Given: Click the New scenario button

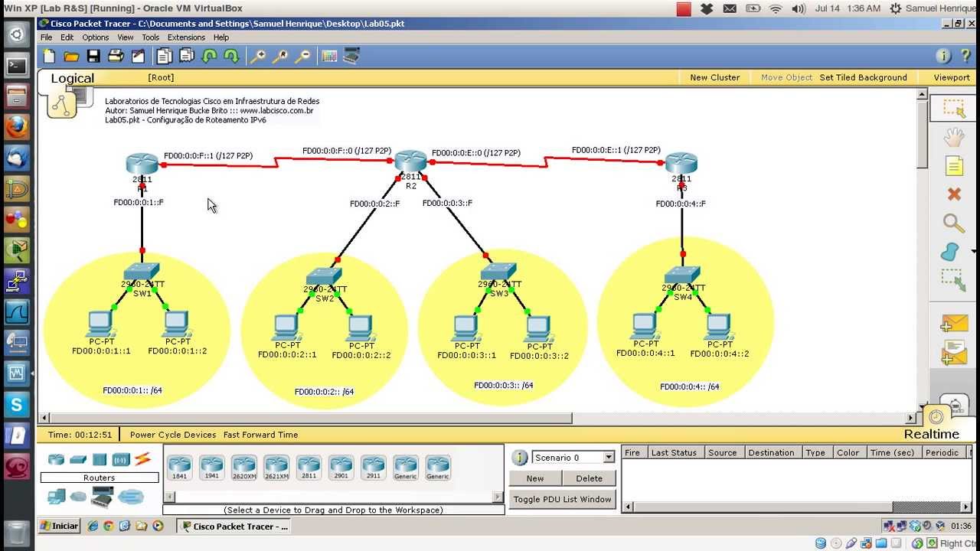Looking at the screenshot, I should click(535, 478).
